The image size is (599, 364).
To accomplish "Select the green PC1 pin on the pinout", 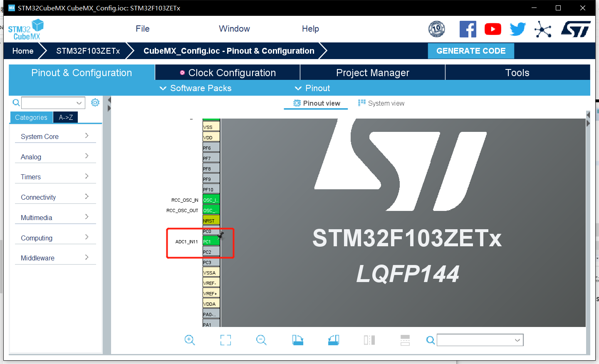I will click(210, 241).
